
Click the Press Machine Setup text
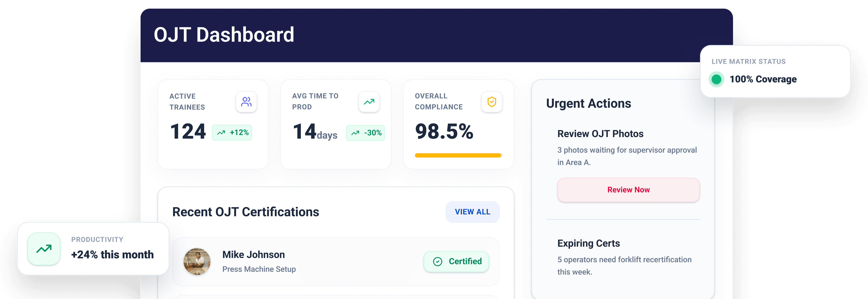tap(259, 269)
